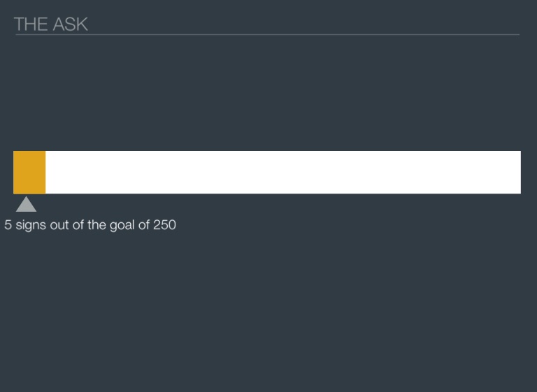
Task: Click the middle of the white progress bar
Action: click(267, 172)
